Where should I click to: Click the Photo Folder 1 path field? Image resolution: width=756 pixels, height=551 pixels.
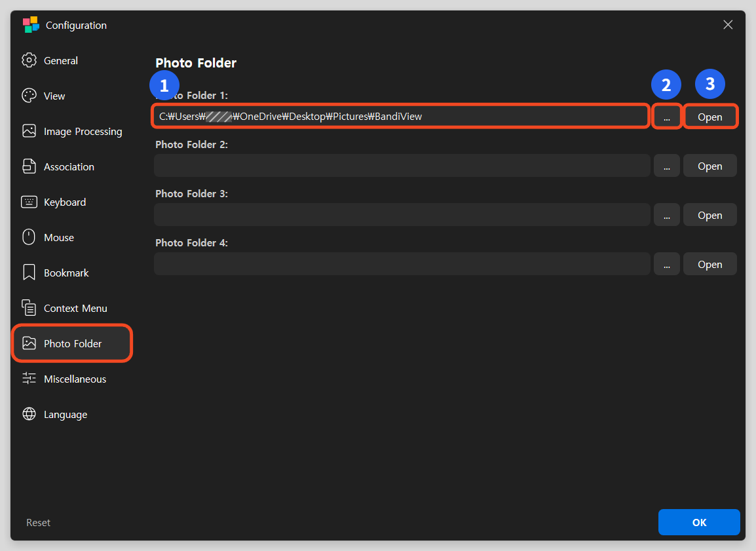click(401, 116)
